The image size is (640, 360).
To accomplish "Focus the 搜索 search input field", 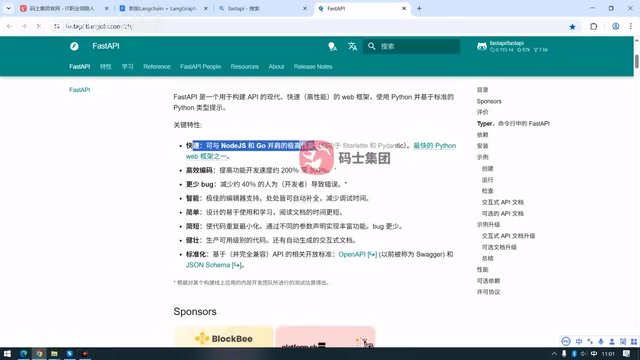I will (x=411, y=47).
